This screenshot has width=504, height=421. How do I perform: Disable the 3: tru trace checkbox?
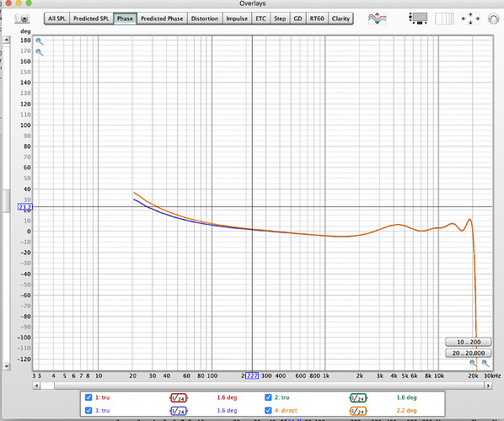point(88,410)
